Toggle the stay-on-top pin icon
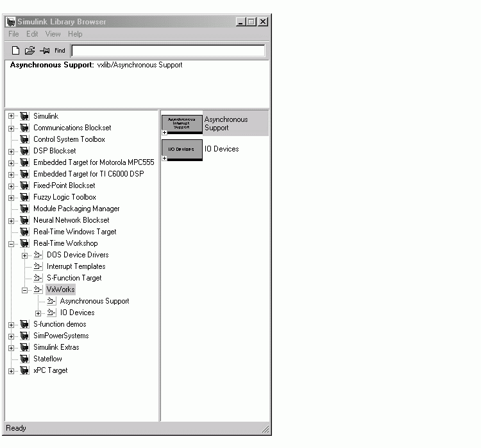 pyautogui.click(x=45, y=50)
